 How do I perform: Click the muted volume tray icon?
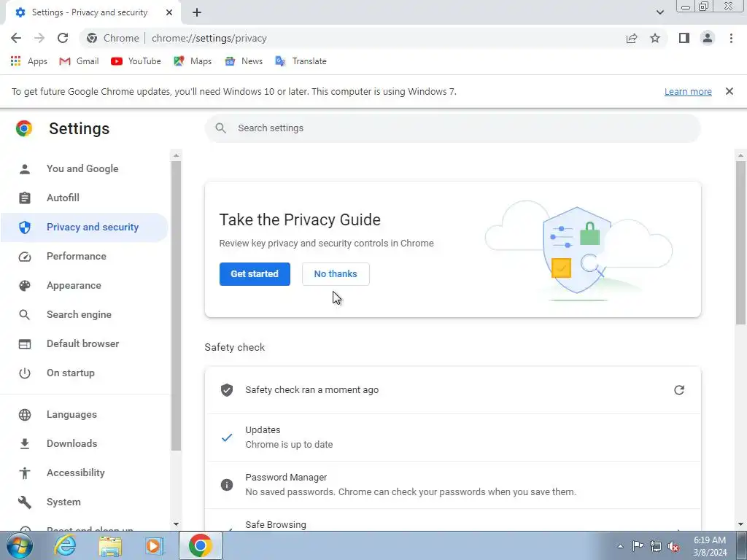[673, 546]
